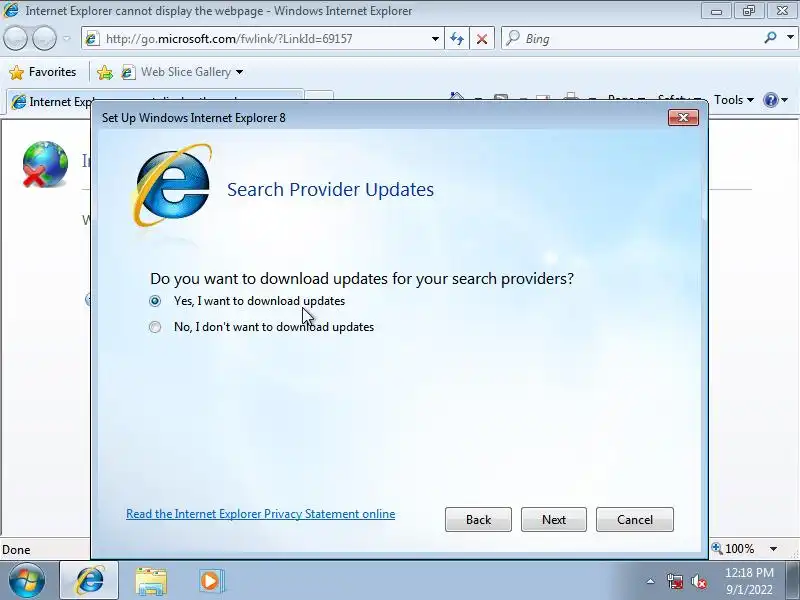Viewport: 800px width, 600px height.
Task: Open the Favorites center button
Action: (43, 72)
